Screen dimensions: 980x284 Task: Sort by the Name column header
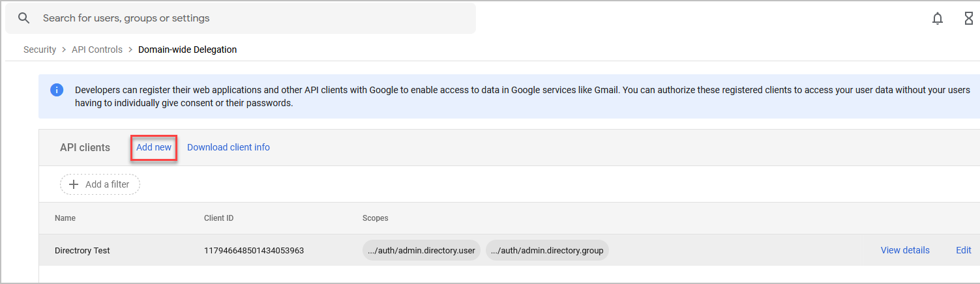(x=65, y=218)
